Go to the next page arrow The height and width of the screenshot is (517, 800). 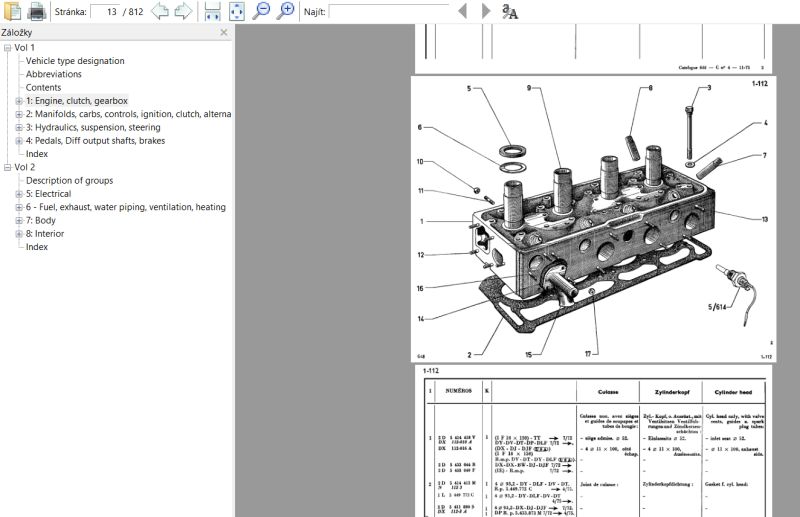183,11
